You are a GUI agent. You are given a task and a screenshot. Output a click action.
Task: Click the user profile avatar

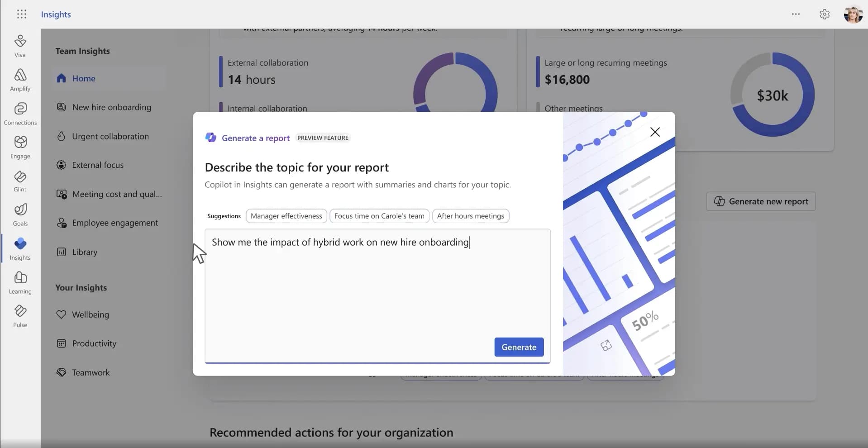(x=853, y=14)
